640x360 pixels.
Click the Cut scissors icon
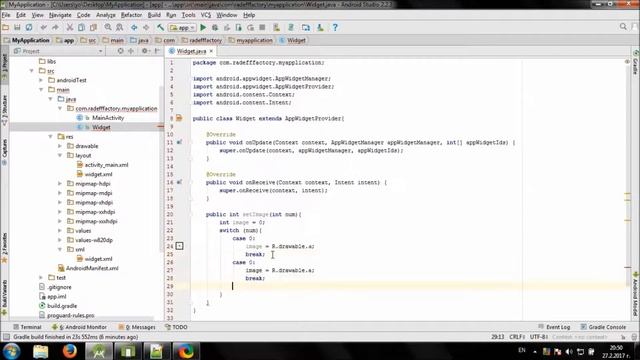pos(70,27)
